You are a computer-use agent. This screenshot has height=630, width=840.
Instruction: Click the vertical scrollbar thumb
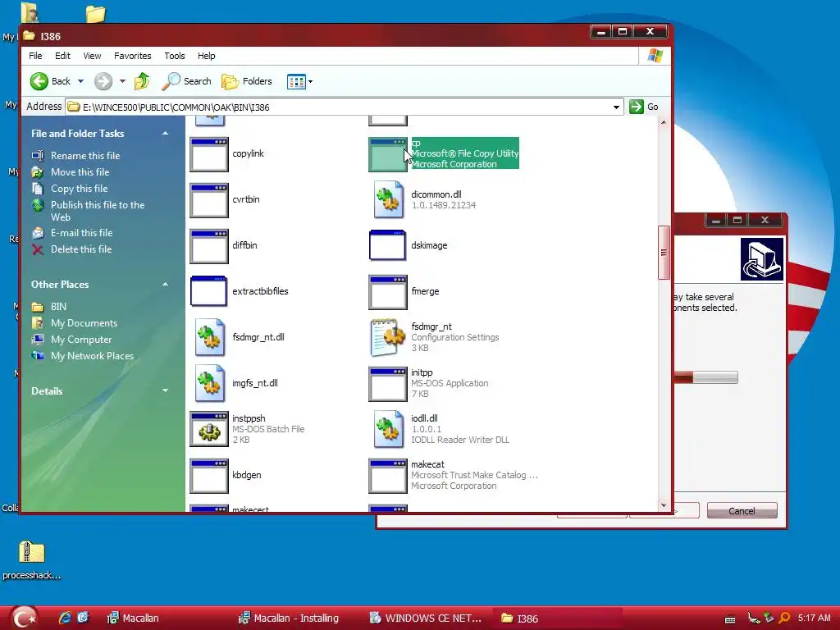664,253
